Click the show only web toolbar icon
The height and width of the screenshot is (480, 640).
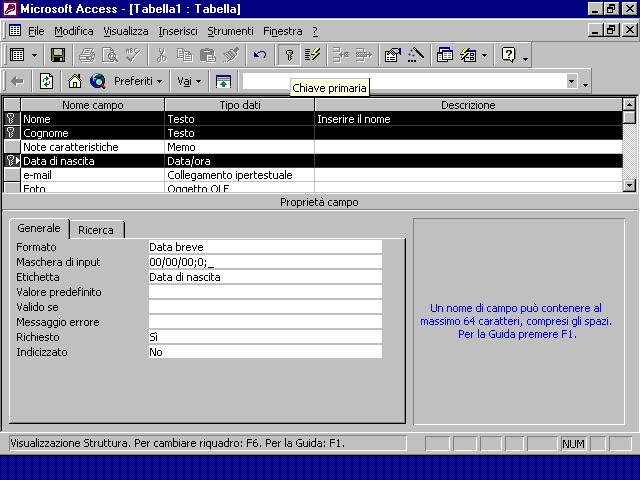pyautogui.click(x=223, y=82)
